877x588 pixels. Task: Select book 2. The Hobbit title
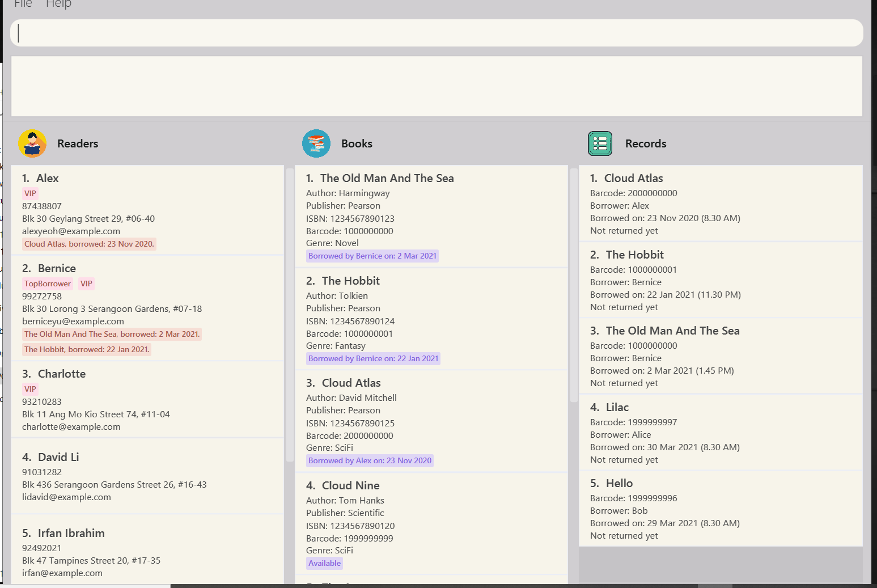[x=351, y=281]
